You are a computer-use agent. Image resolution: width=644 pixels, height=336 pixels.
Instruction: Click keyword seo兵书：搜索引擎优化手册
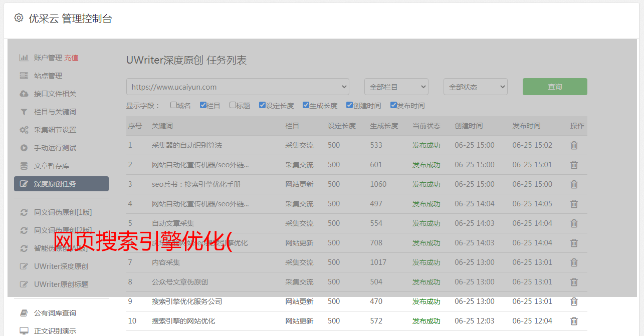click(x=196, y=184)
